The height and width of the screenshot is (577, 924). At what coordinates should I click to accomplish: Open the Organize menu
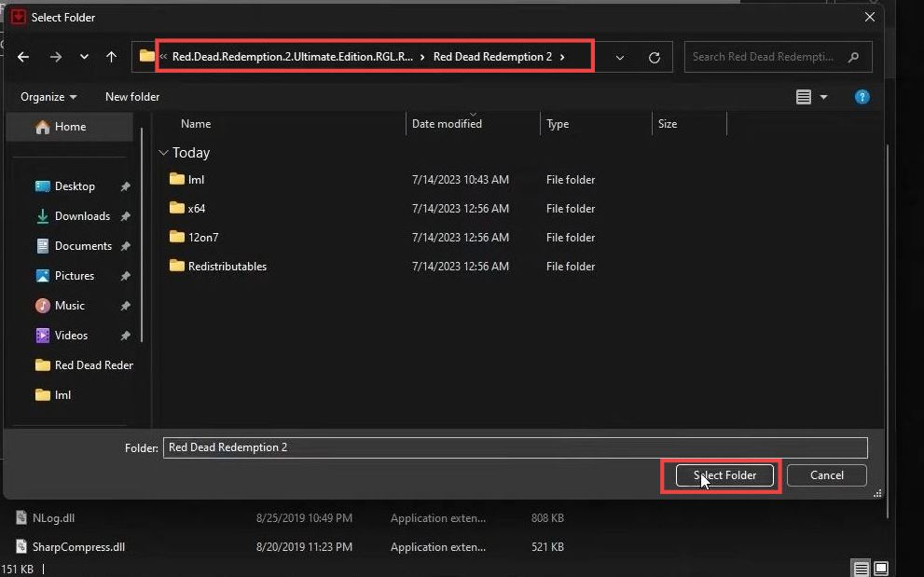pos(48,97)
